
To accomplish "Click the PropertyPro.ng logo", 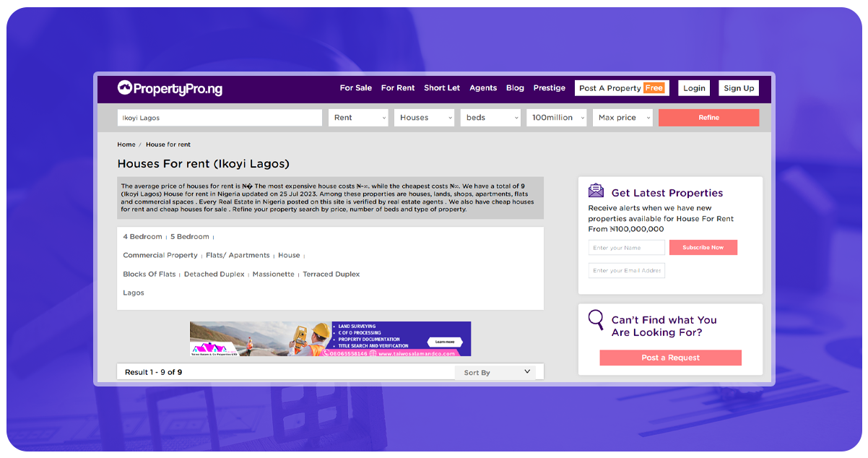I will [x=170, y=88].
